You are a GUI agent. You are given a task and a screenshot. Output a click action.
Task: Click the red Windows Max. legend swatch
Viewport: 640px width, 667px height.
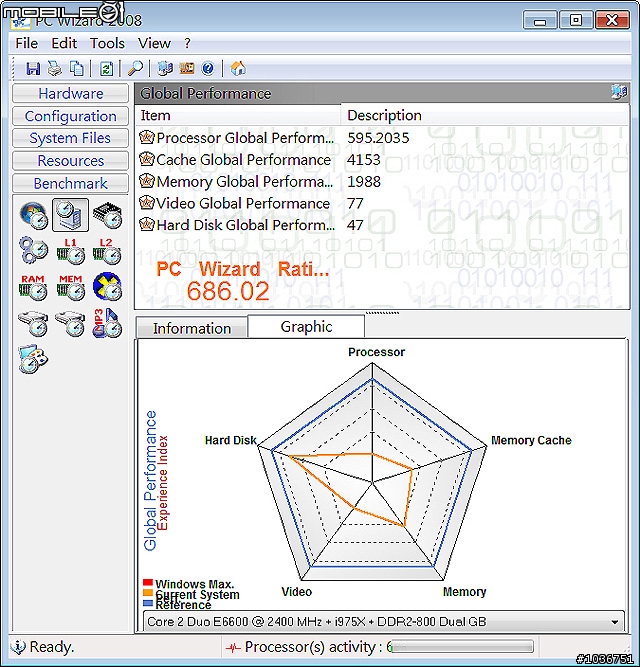click(x=148, y=583)
